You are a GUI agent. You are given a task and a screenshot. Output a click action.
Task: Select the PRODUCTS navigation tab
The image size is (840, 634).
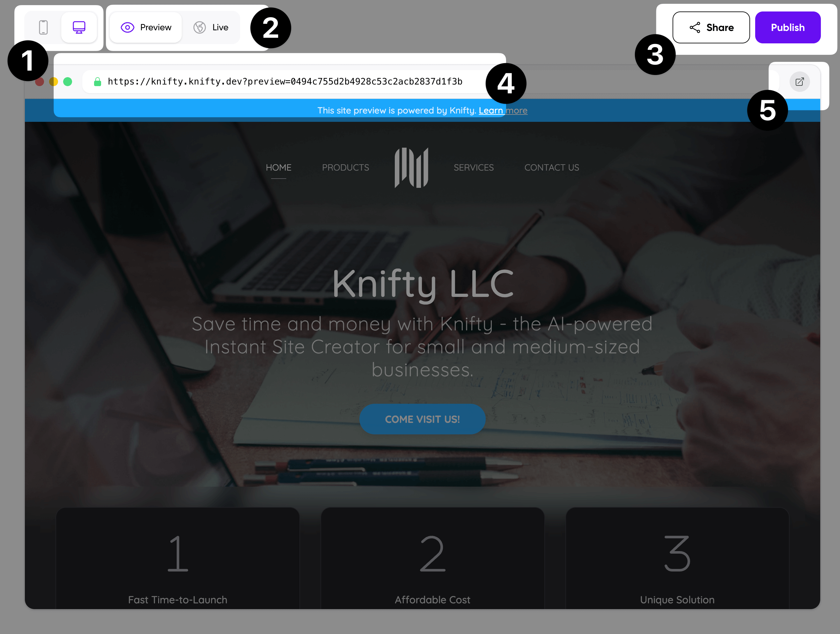345,167
